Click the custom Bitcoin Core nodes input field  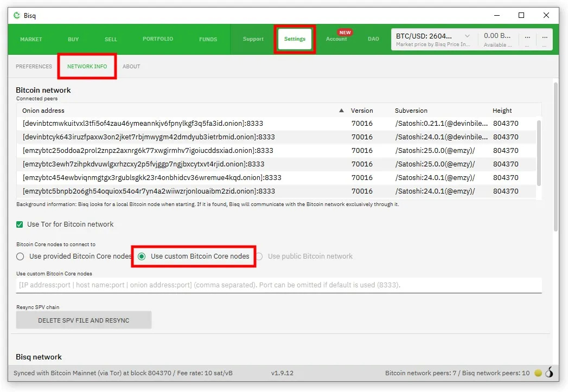(279, 285)
